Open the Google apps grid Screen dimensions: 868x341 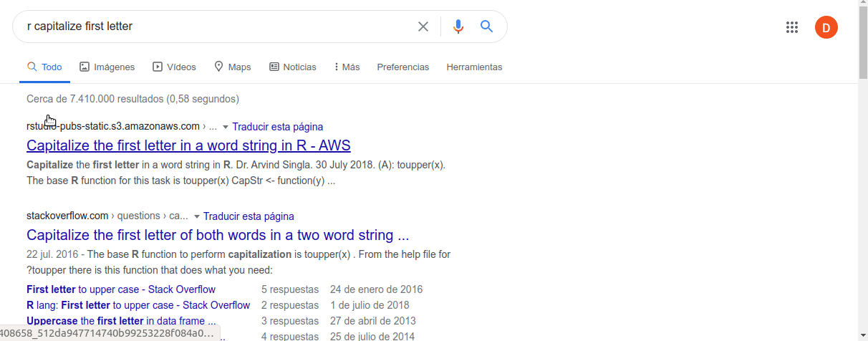click(791, 28)
